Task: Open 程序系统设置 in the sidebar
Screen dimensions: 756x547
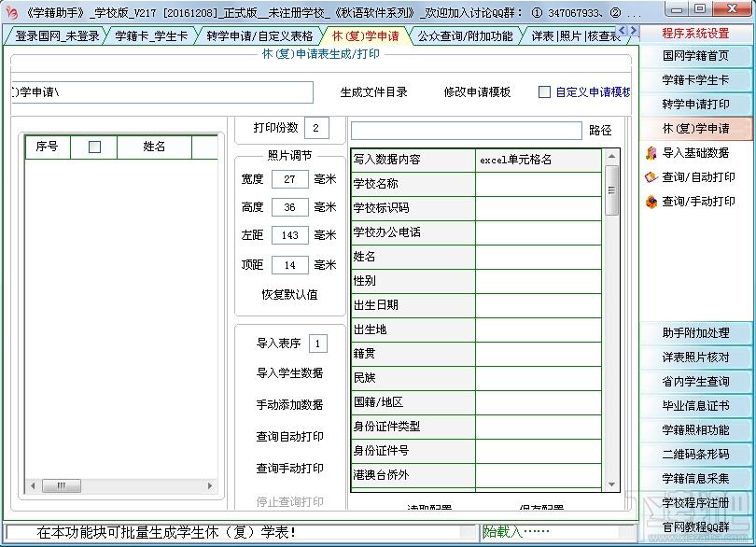Action: [695, 34]
